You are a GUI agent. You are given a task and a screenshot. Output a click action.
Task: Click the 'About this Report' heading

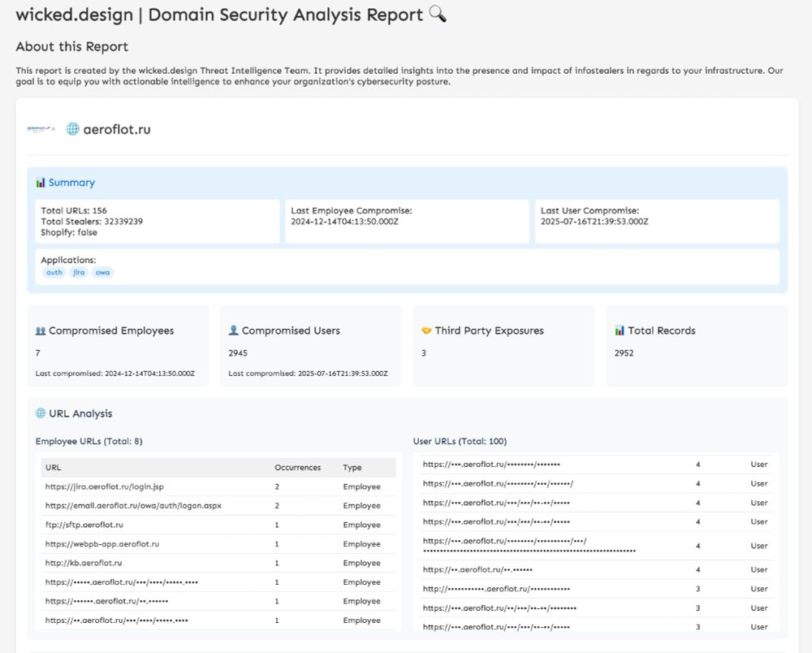click(x=72, y=46)
